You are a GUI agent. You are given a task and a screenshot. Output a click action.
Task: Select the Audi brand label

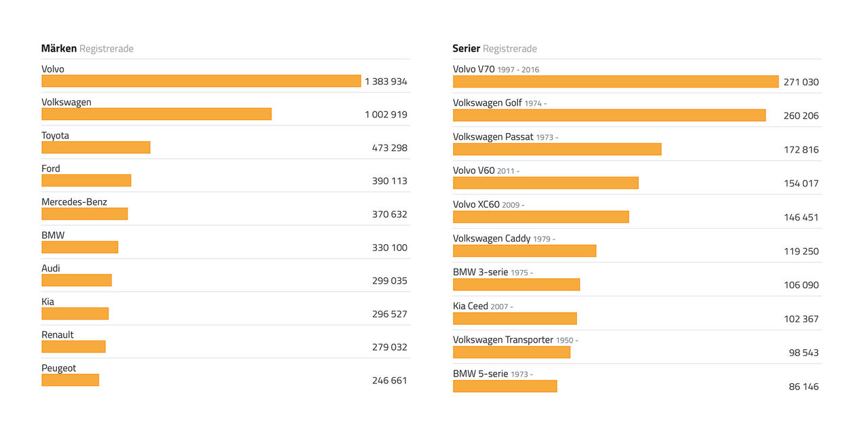coord(51,269)
